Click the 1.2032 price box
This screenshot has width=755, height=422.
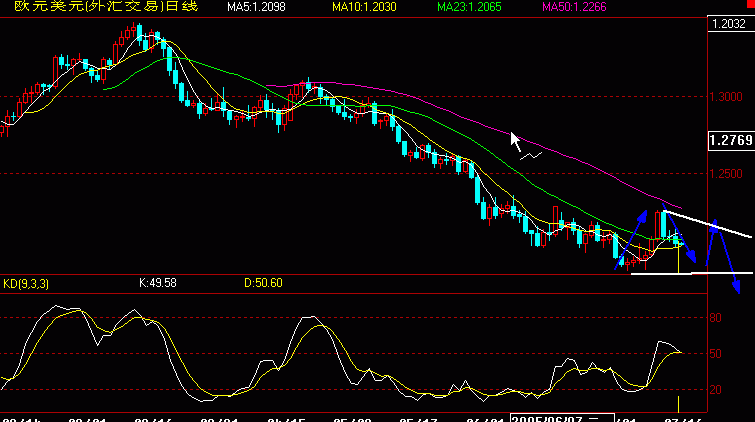point(731,24)
